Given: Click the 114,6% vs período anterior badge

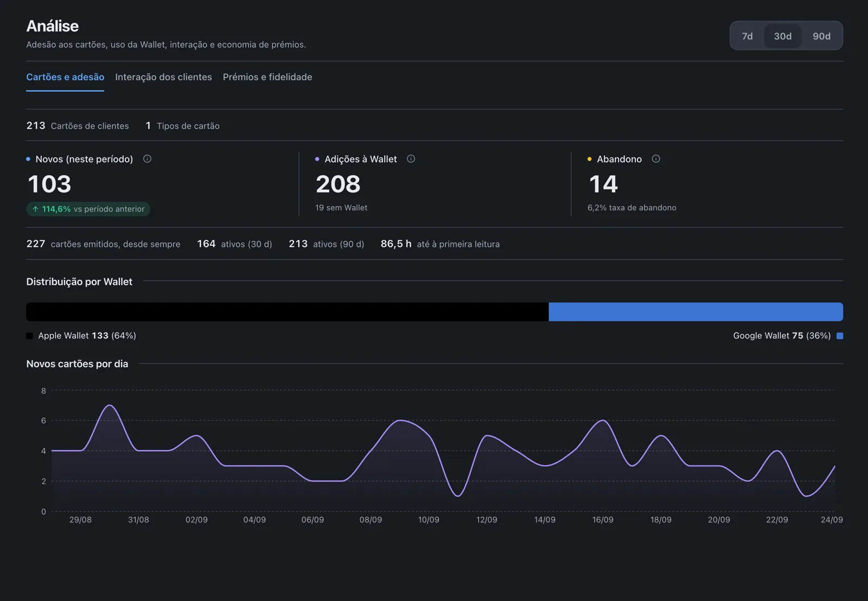Looking at the screenshot, I should point(88,209).
